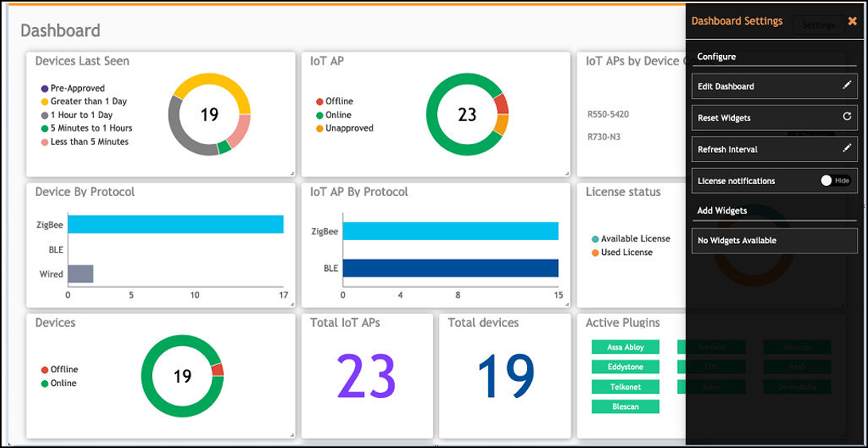
Task: Click the purple 23 Total IoT APs value
Action: point(366,376)
